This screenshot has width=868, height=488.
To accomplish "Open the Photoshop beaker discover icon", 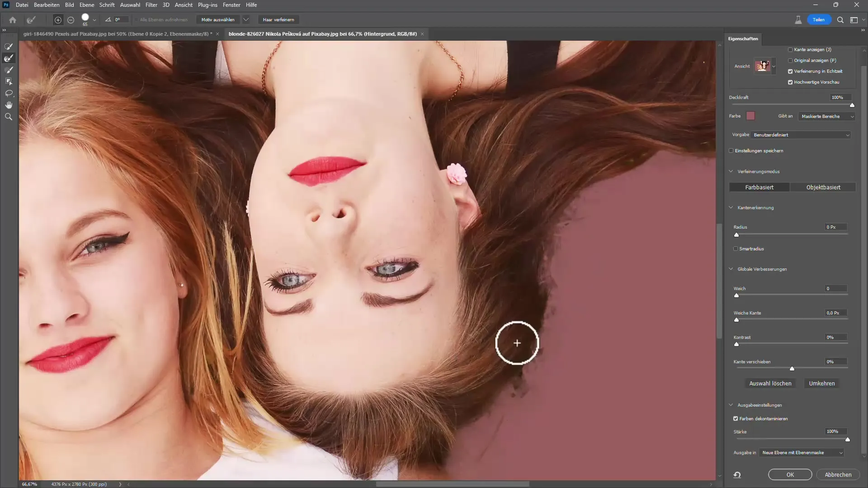I will coord(798,20).
